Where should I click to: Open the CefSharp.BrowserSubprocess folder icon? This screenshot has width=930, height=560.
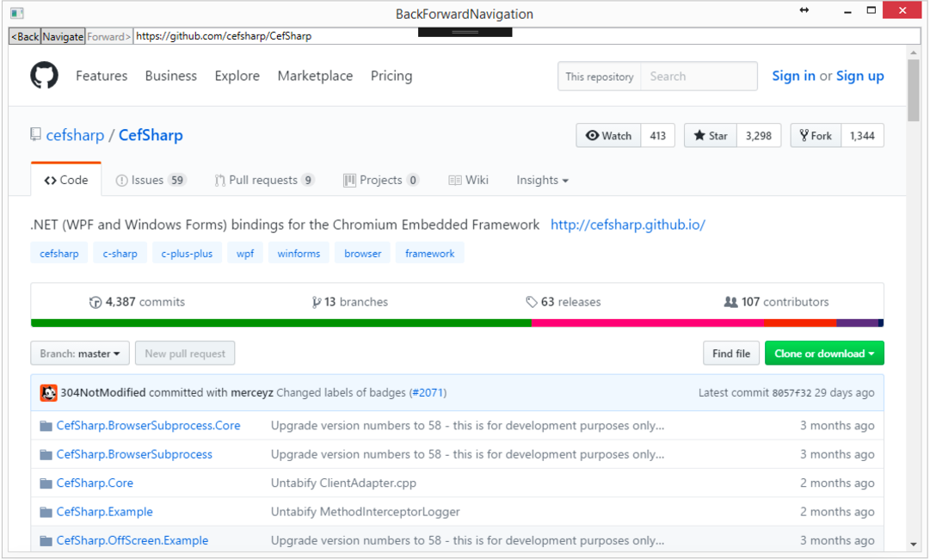point(46,454)
